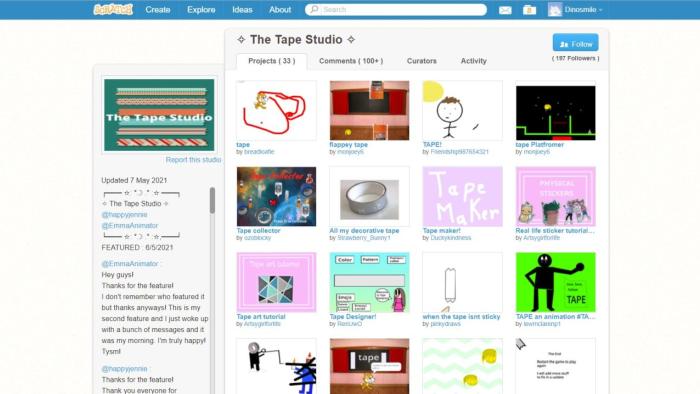
Task: Click the 'FEATURED : 6/5/2021' text
Action: coord(137,248)
